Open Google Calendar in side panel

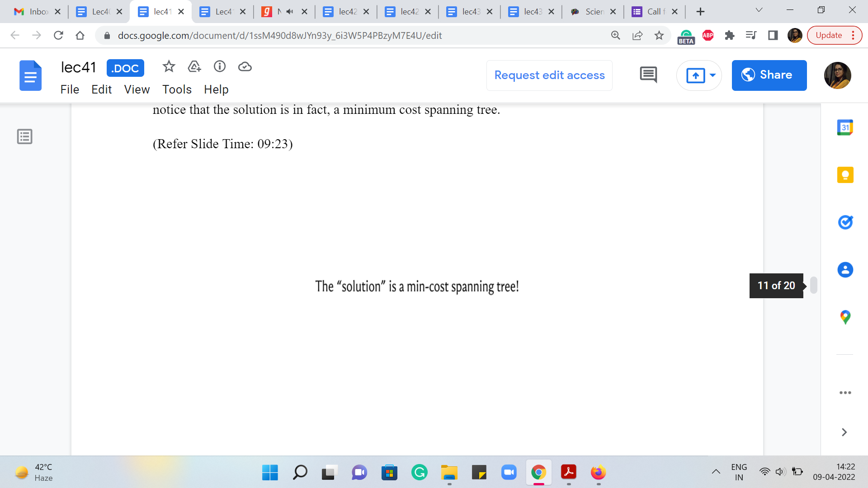845,128
